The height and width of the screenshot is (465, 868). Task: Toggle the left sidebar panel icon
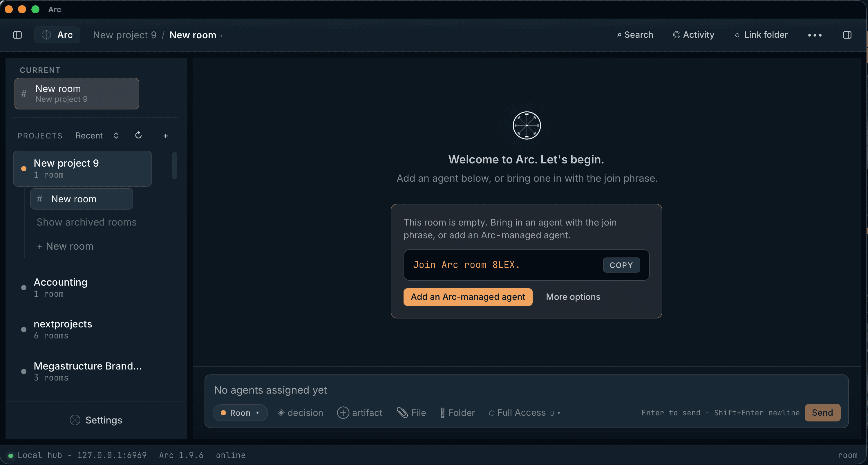click(17, 35)
